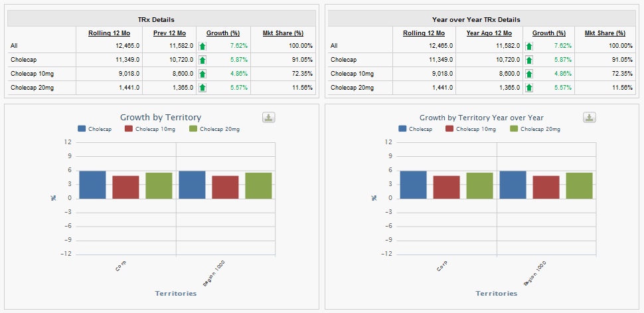Click green arrow for Cholecap 10mg, left table
The width and height of the screenshot is (644, 313).
pos(202,74)
